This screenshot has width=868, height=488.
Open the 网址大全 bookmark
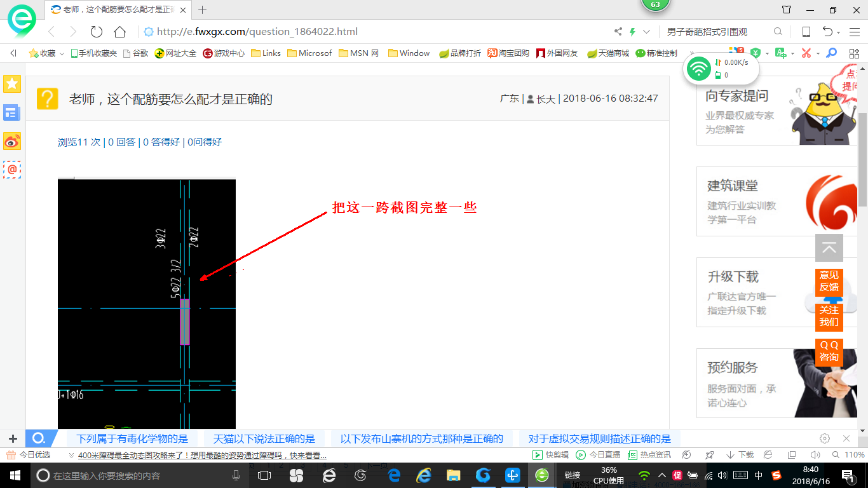coord(176,53)
